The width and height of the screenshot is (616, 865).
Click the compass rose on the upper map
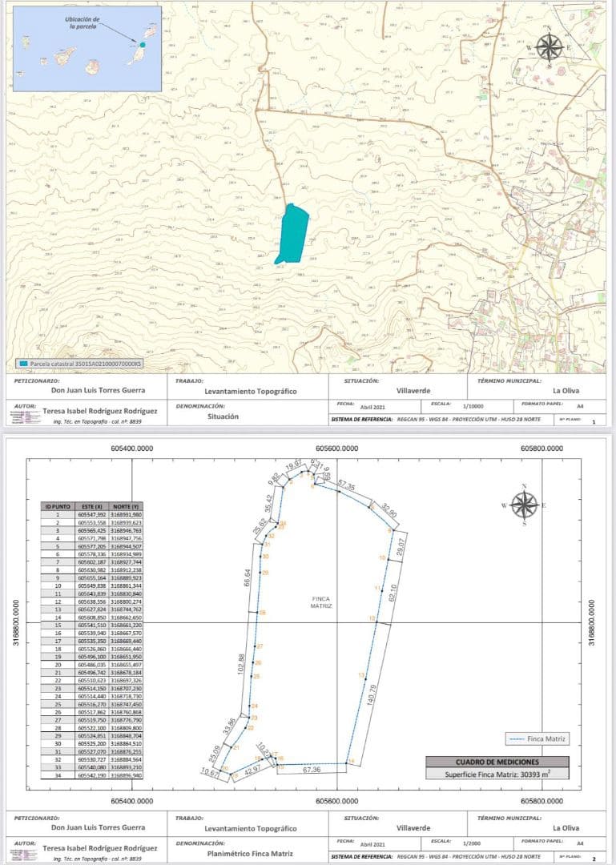[x=549, y=47]
